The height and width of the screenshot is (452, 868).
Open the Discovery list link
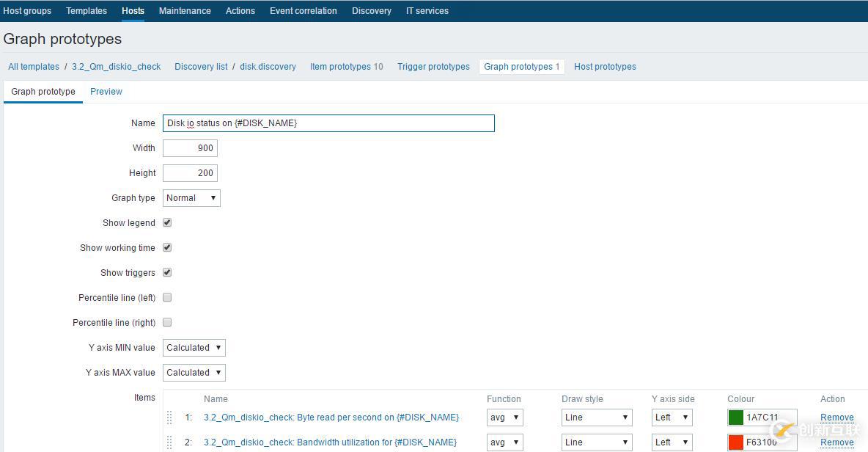(201, 67)
